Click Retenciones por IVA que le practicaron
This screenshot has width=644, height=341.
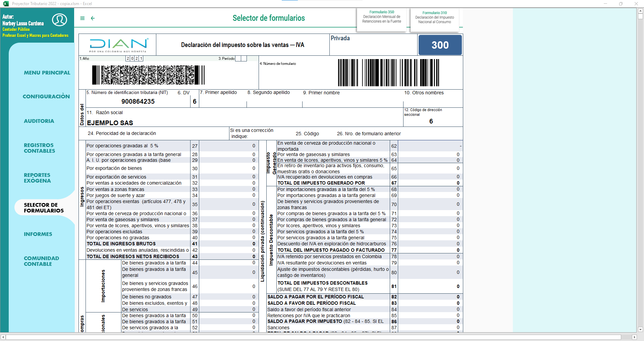pyautogui.click(x=309, y=316)
